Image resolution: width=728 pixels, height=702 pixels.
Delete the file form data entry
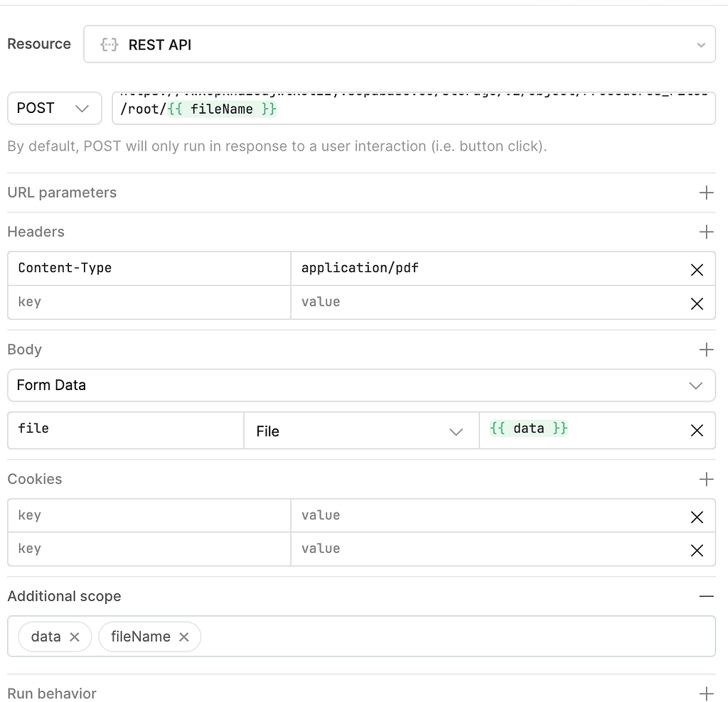point(697,430)
